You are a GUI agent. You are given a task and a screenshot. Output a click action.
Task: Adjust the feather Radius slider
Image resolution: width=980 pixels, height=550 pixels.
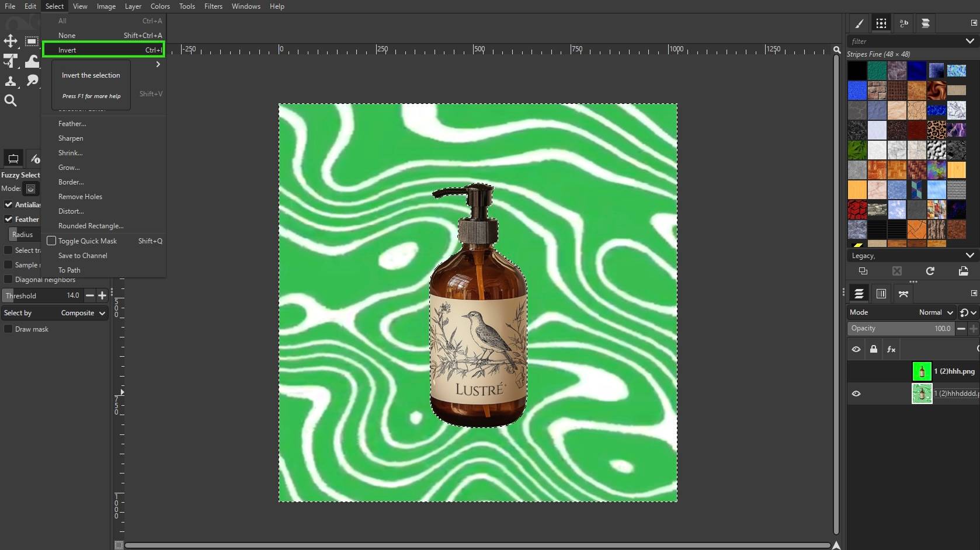tap(24, 234)
